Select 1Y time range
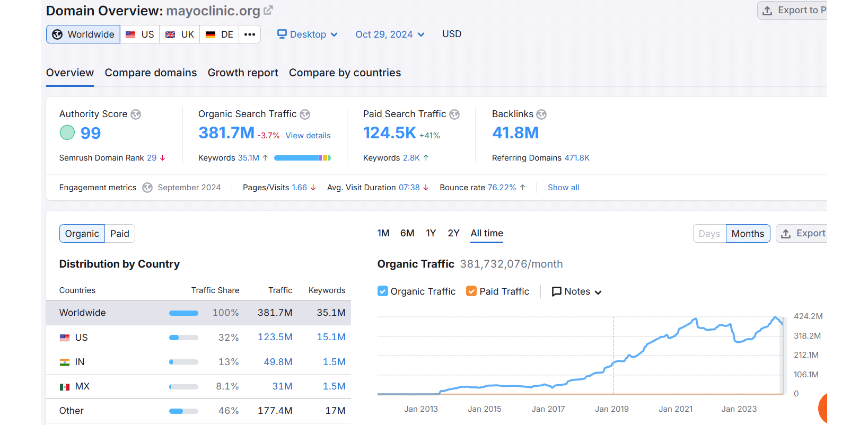 [x=431, y=233]
